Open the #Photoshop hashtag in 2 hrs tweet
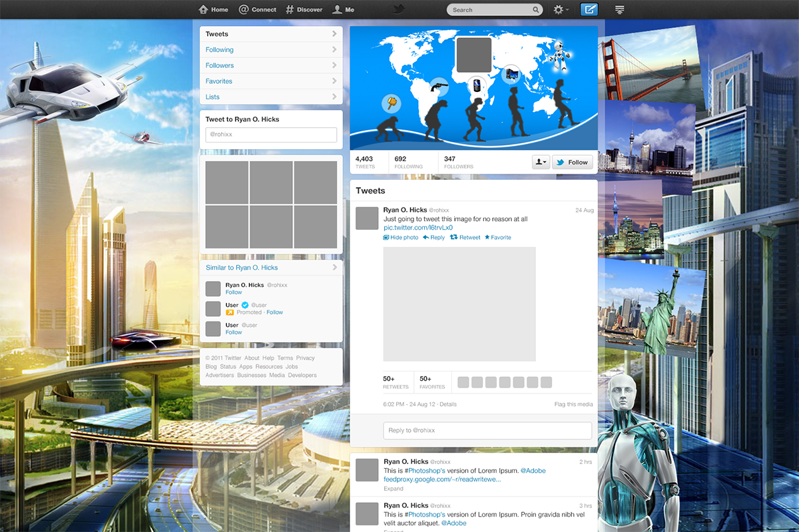Screen dimensions: 799x532 click(x=426, y=471)
